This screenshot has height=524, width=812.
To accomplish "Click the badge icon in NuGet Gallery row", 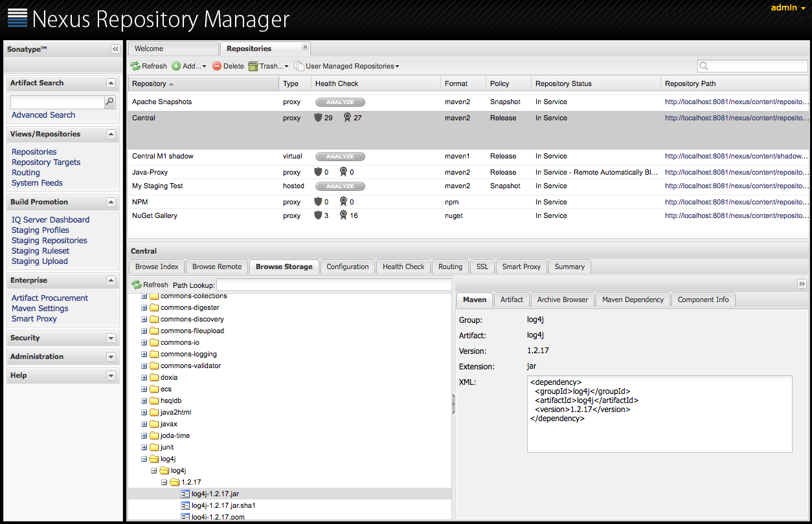I will point(344,215).
